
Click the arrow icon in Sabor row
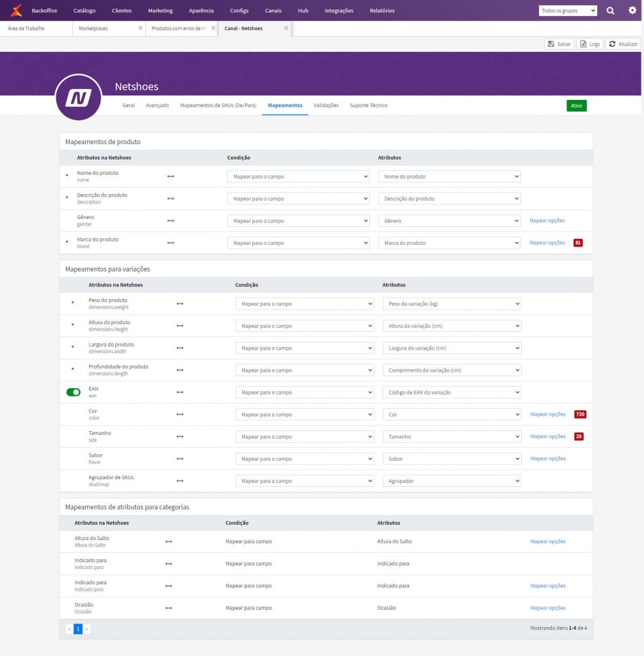180,459
